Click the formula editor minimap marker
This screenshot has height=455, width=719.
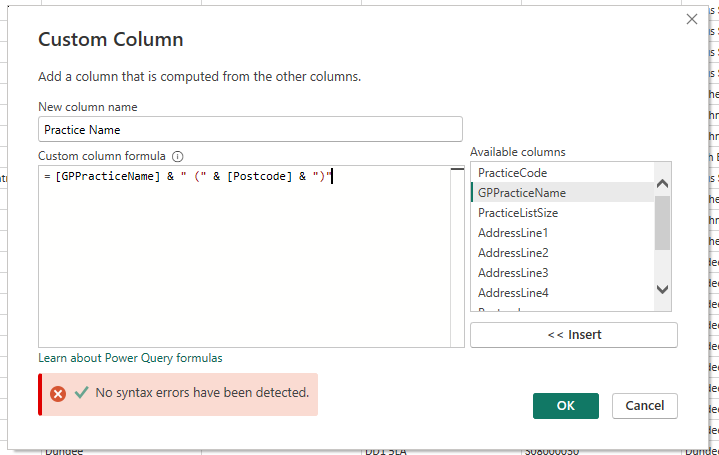coord(457,169)
